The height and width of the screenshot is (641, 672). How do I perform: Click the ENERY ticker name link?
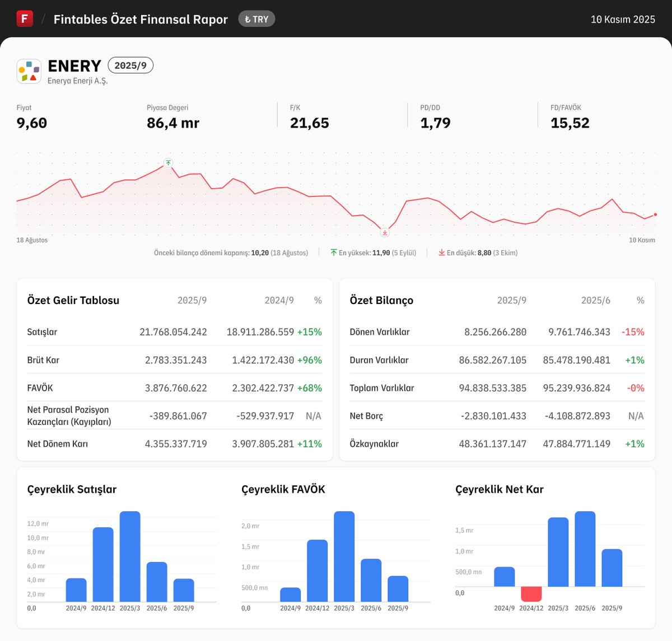pyautogui.click(x=74, y=65)
